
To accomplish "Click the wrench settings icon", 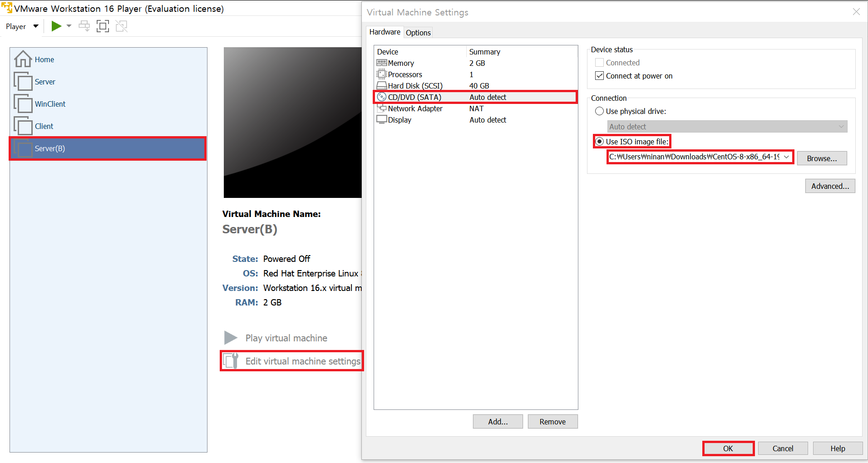I will pyautogui.click(x=231, y=361).
